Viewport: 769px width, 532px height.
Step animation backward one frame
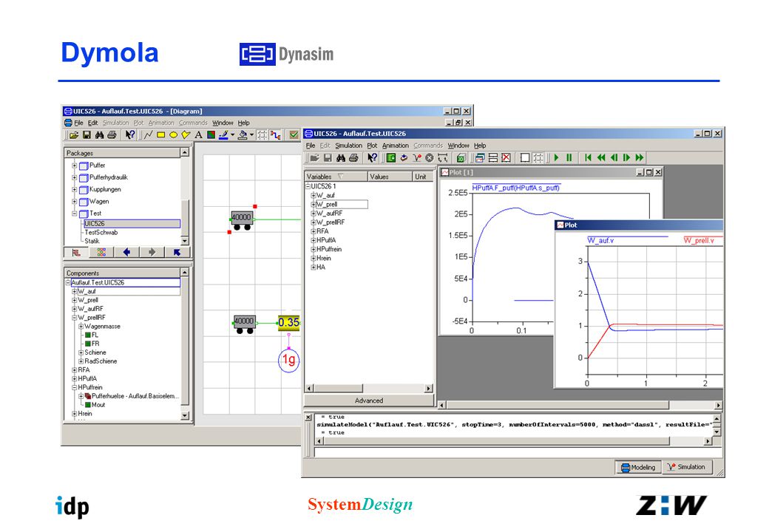click(x=614, y=157)
